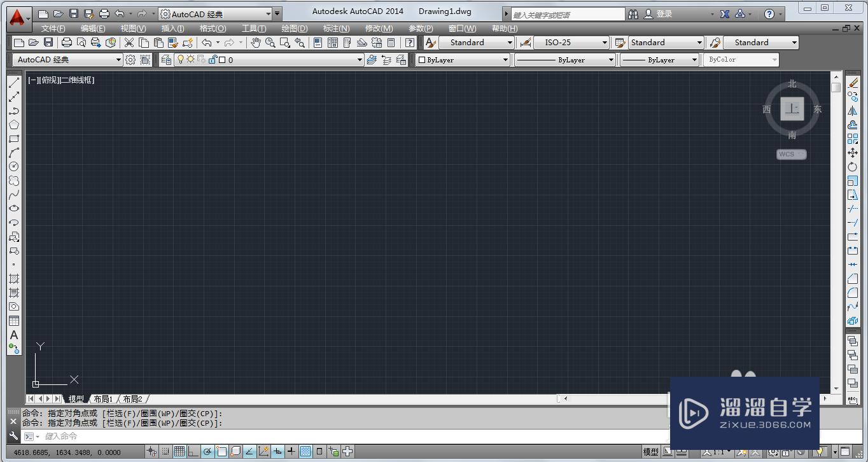Choose the Hatch tool
The height and width of the screenshot is (462, 868).
(x=14, y=279)
